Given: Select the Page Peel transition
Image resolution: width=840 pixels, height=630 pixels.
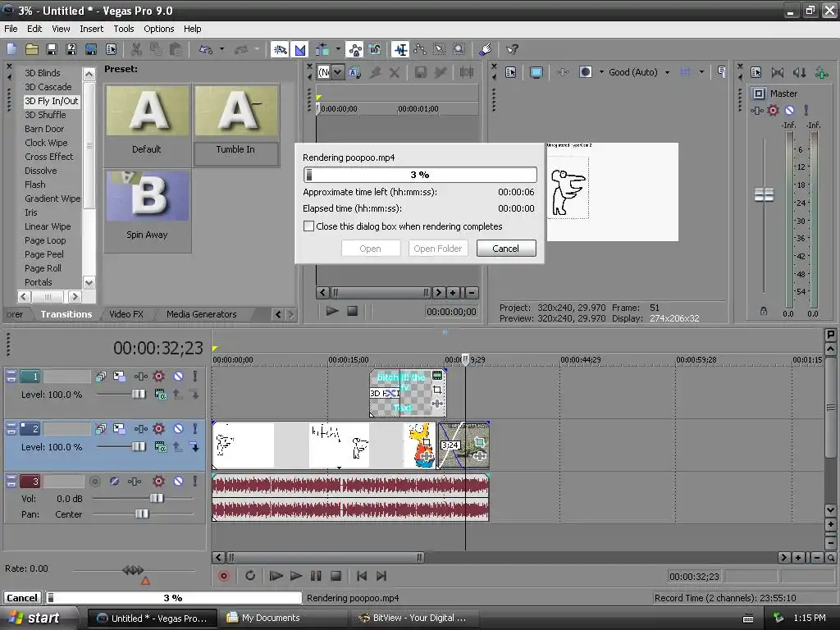Looking at the screenshot, I should [44, 254].
